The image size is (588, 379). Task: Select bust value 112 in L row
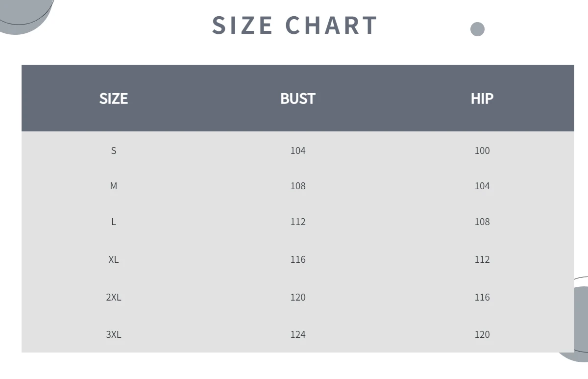pos(297,222)
